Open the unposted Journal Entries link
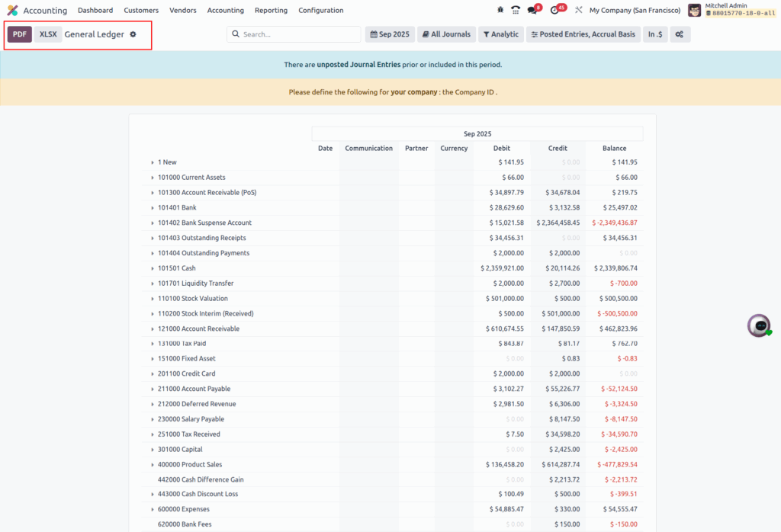The height and width of the screenshot is (532, 781). click(358, 65)
